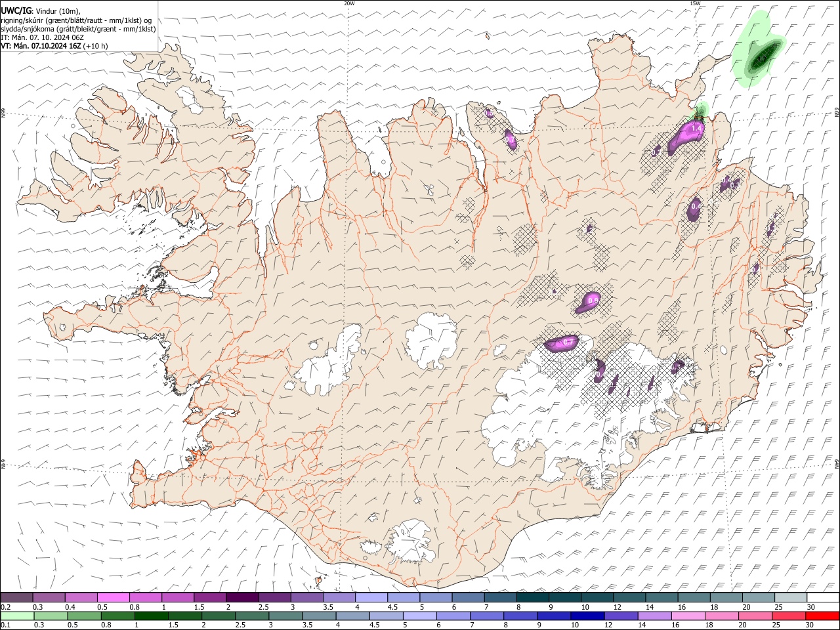Viewport: 840px width, 630px height.
Task: Pick the bright red swatch after 30 in lower legend
Action: (822, 616)
